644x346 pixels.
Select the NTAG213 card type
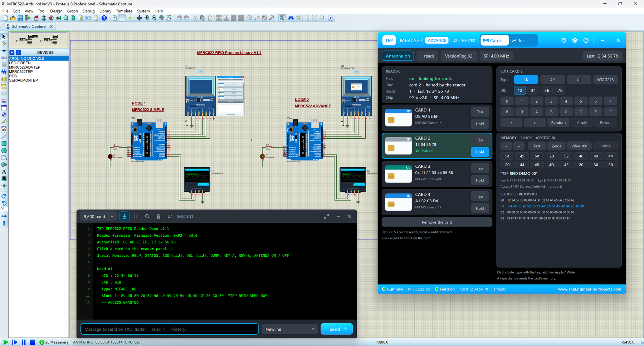[x=605, y=80]
